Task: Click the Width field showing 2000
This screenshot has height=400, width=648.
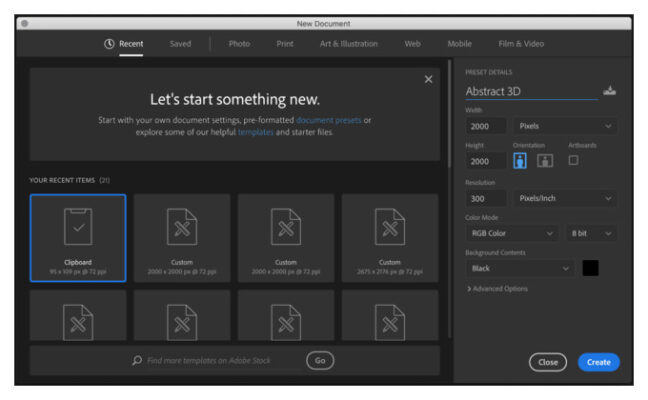Action: point(486,126)
